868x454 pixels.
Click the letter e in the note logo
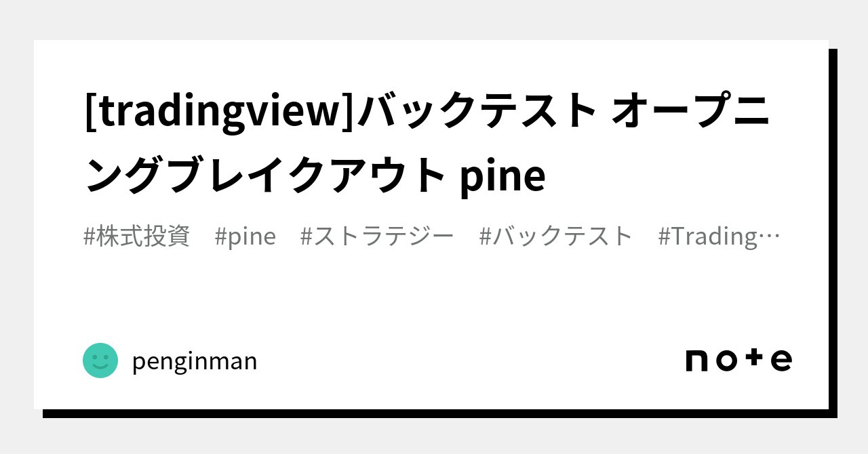point(781,360)
